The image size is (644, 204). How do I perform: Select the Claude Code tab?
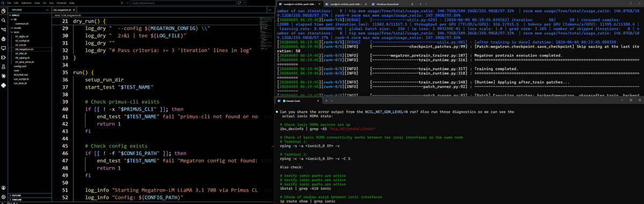pos(298,101)
